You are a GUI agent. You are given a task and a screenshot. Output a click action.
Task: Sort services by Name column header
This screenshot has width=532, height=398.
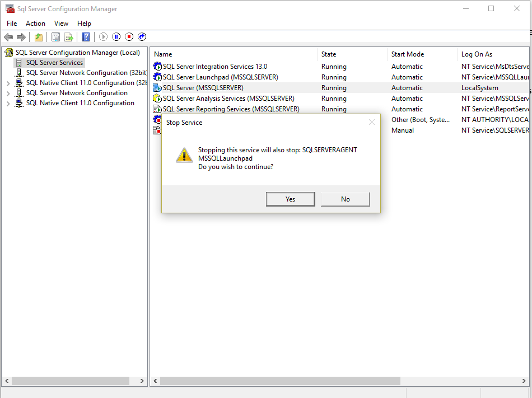[x=234, y=54]
